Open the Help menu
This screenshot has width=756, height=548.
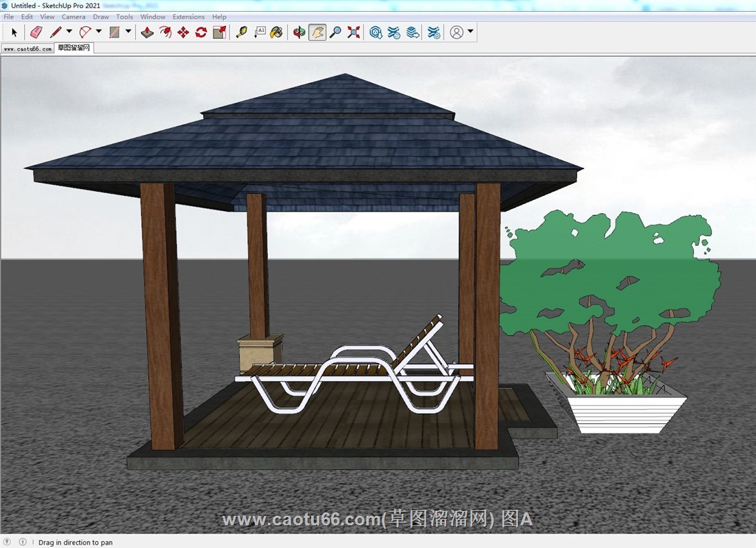point(219,16)
